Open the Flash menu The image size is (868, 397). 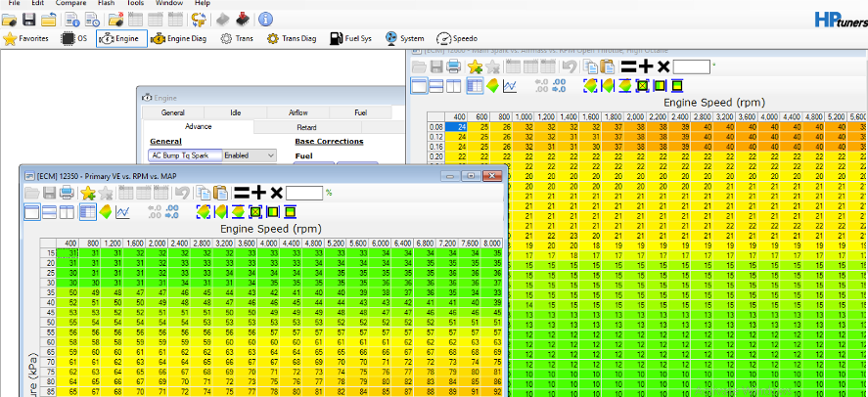point(106,3)
